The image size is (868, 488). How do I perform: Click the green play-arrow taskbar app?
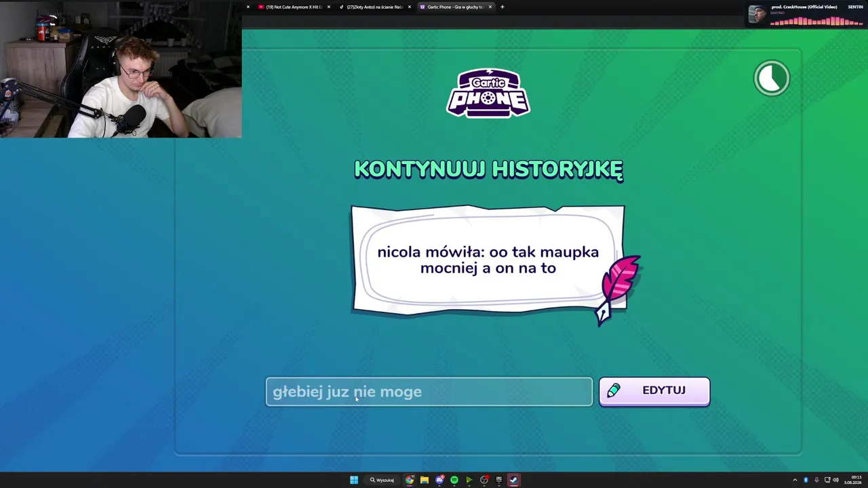point(469,480)
